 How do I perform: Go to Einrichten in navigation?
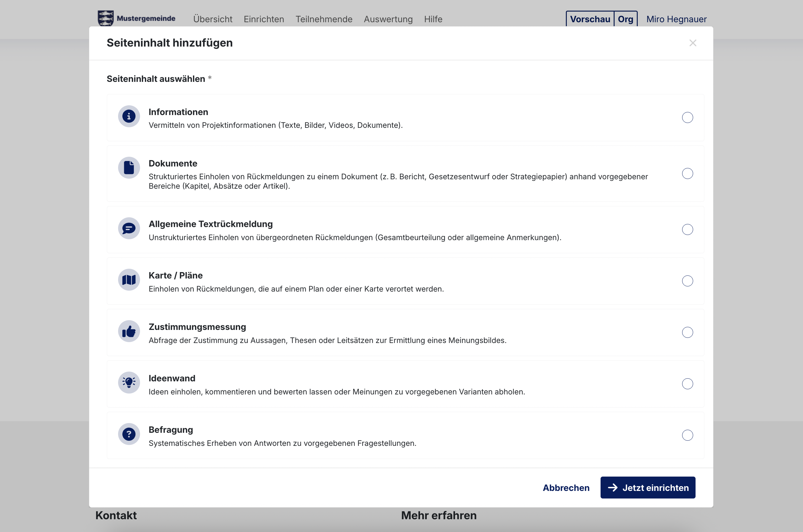(x=264, y=19)
